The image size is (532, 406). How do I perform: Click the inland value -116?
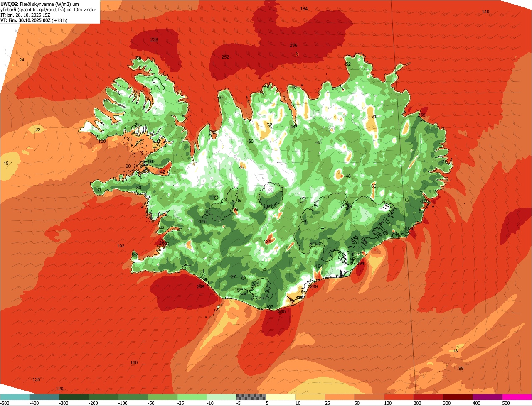click(x=202, y=221)
